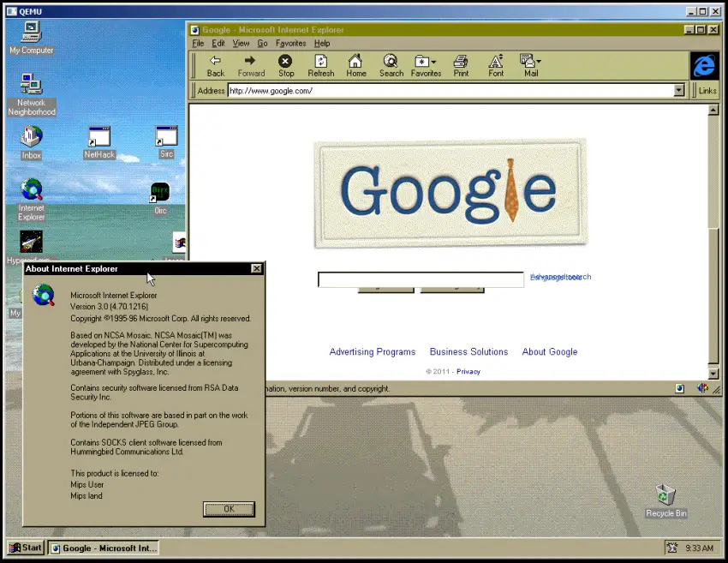This screenshot has width=728, height=563.
Task: Click the page scrollbar down arrow
Action: 713,374
